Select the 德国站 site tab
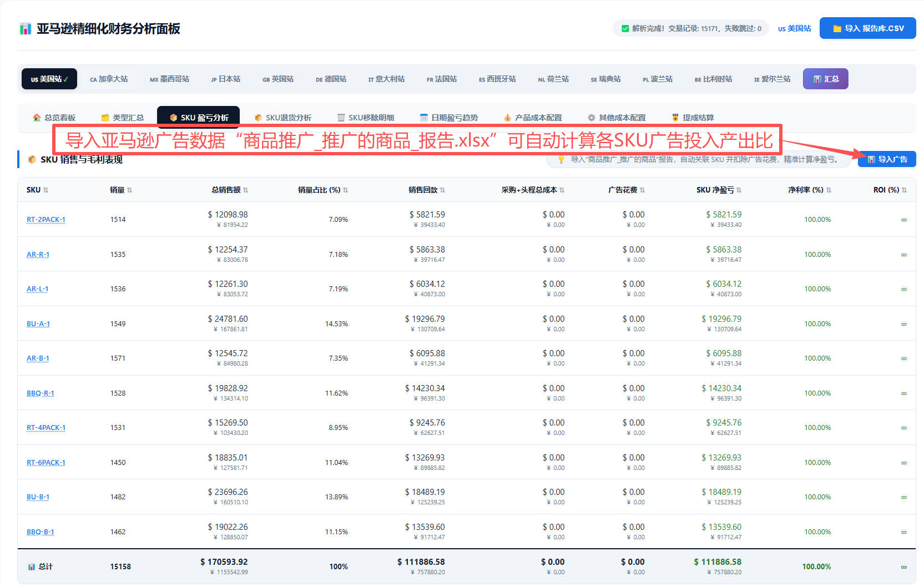Image resolution: width=924 pixels, height=587 pixels. pos(331,79)
